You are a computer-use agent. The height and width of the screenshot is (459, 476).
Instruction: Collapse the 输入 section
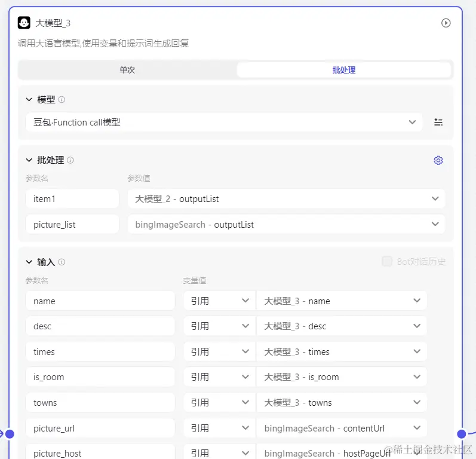tap(29, 262)
